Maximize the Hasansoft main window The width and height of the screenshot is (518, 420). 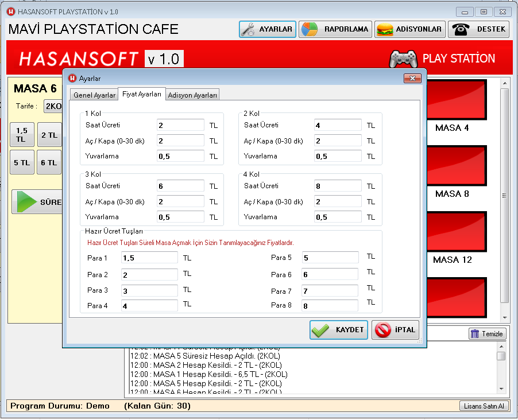pos(484,12)
